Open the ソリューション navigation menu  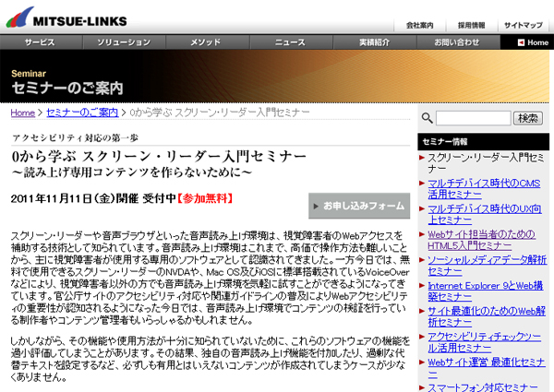coord(123,42)
